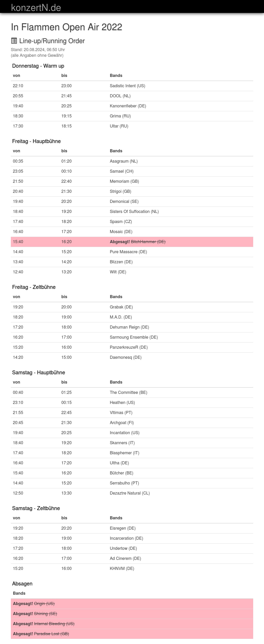Select the Sadistic Intent (US) row
Image resolution: width=264 pixels, height=644 pixels.
click(x=132, y=86)
